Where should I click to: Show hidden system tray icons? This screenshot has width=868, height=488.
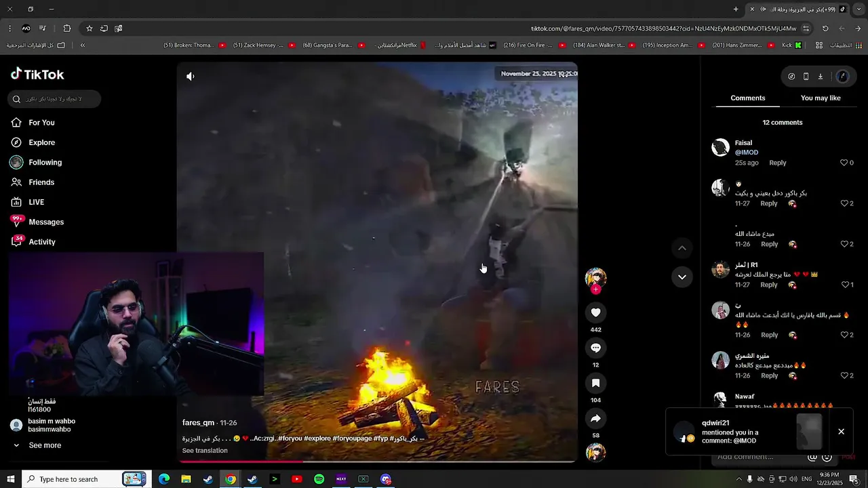pyautogui.click(x=738, y=479)
